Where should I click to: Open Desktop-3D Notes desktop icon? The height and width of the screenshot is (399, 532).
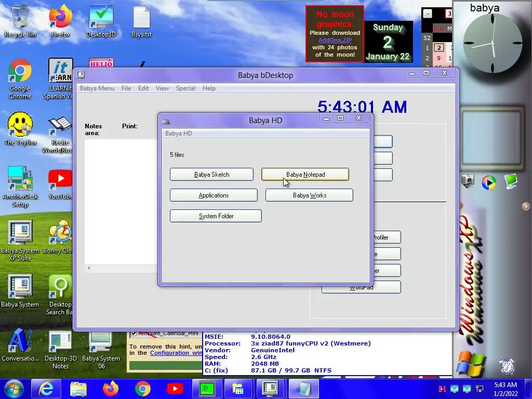click(x=60, y=350)
